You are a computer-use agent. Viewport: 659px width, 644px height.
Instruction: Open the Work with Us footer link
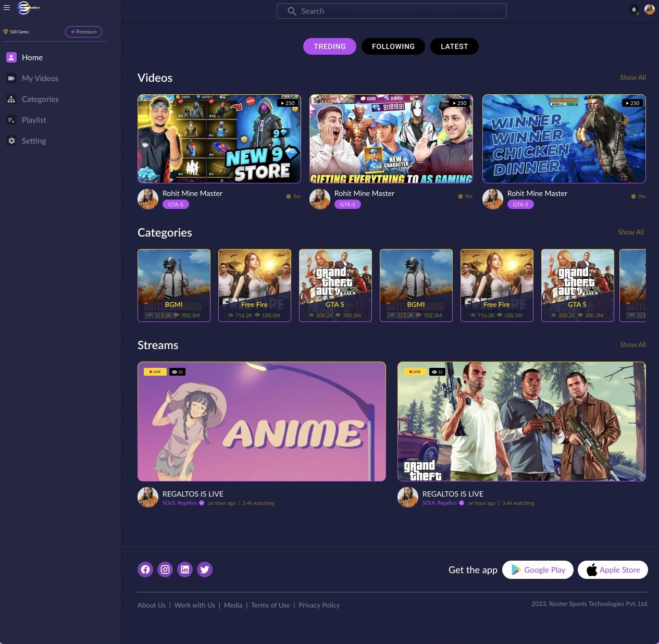point(195,605)
